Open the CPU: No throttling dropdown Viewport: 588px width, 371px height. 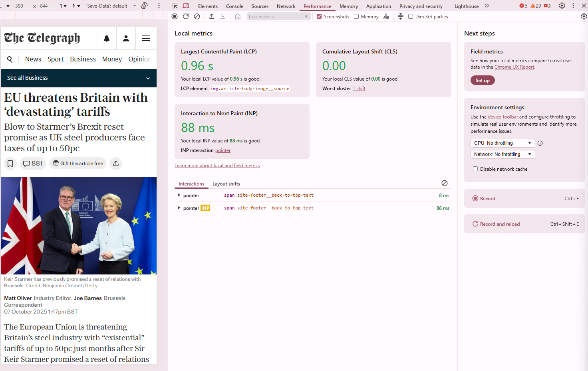coord(503,143)
